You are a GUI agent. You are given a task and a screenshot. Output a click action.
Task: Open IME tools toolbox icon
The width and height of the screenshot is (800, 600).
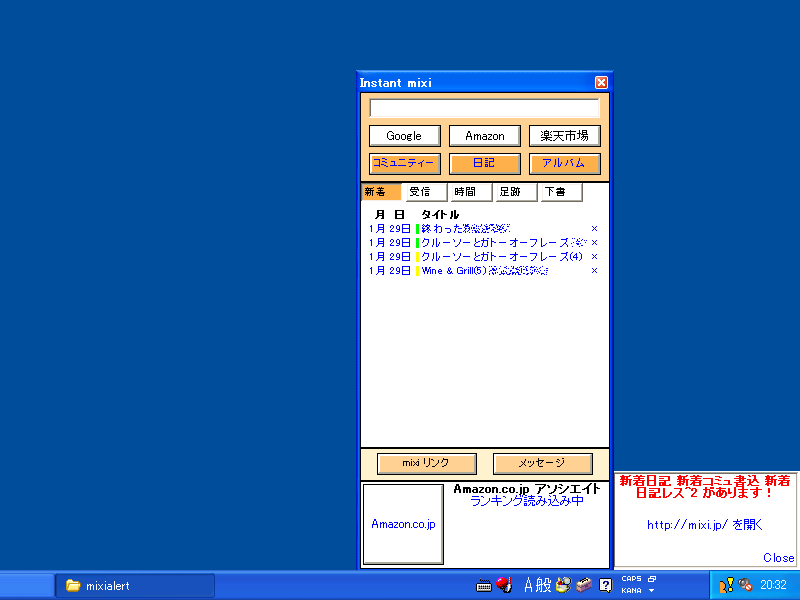pyautogui.click(x=585, y=585)
